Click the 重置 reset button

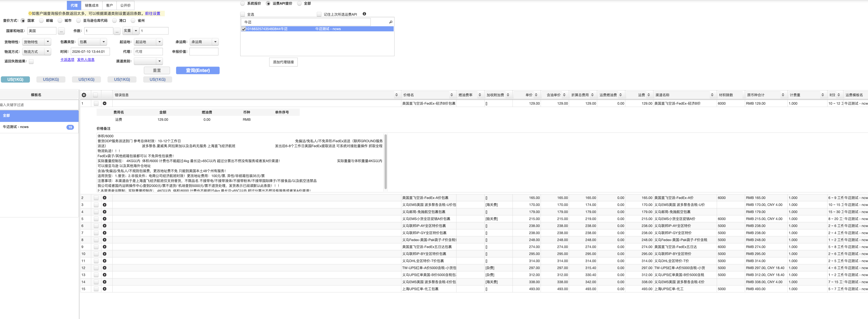click(157, 71)
